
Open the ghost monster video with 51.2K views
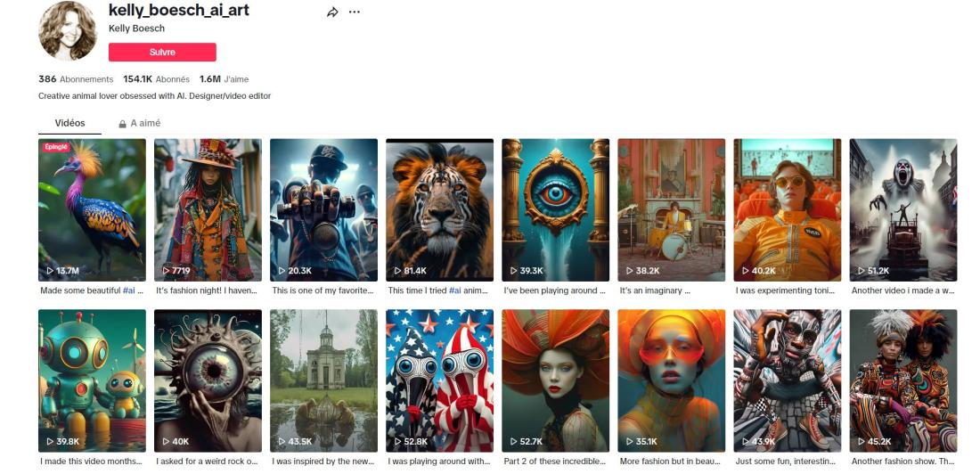[x=903, y=210]
